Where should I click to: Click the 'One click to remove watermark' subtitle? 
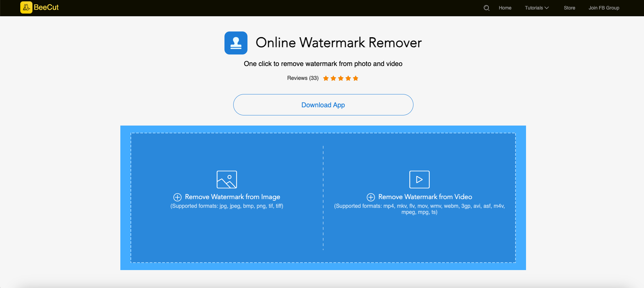point(323,64)
